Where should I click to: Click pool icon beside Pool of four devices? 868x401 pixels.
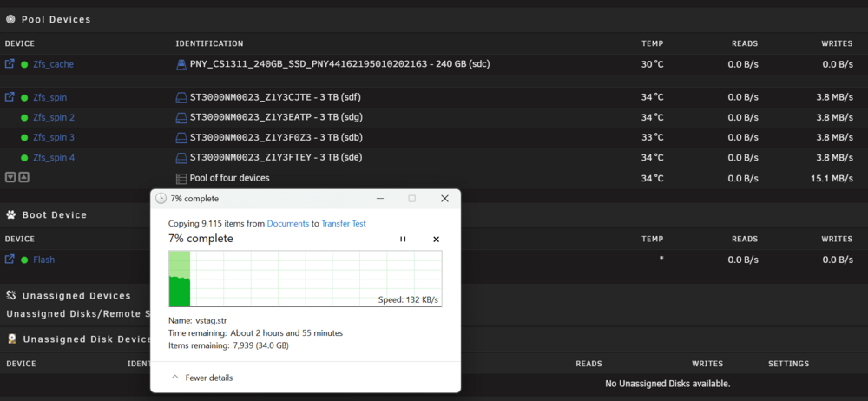point(181,178)
